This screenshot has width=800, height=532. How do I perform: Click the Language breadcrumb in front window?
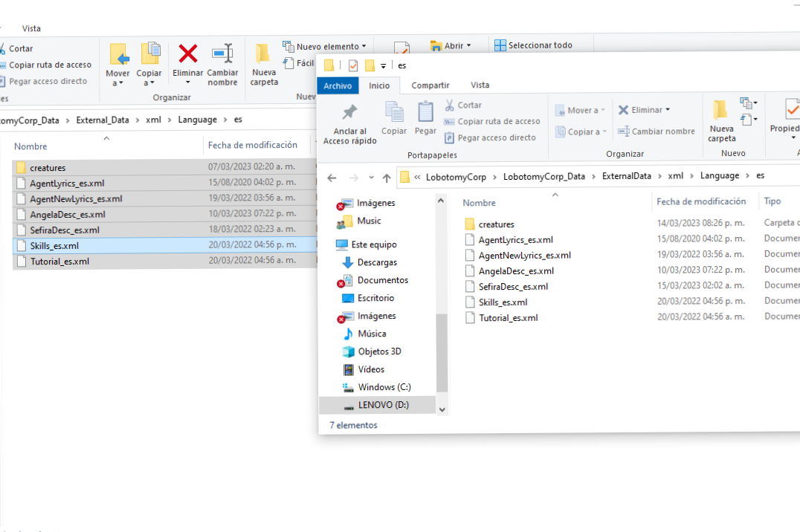tap(720, 175)
